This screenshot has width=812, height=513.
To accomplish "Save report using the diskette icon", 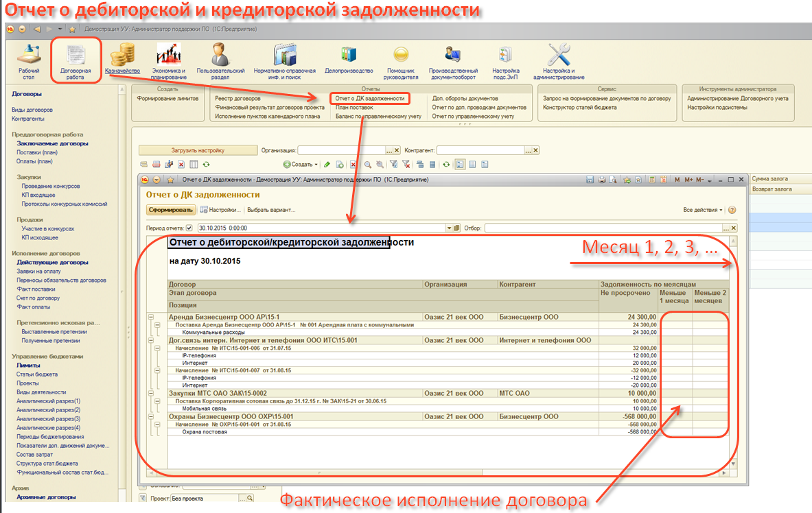I will 590,180.
